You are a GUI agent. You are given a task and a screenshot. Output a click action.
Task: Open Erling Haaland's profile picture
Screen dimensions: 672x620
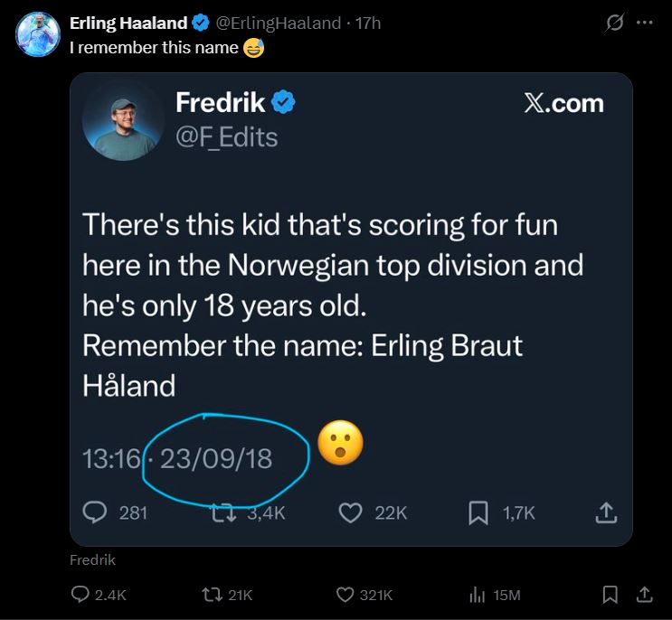pyautogui.click(x=37, y=34)
